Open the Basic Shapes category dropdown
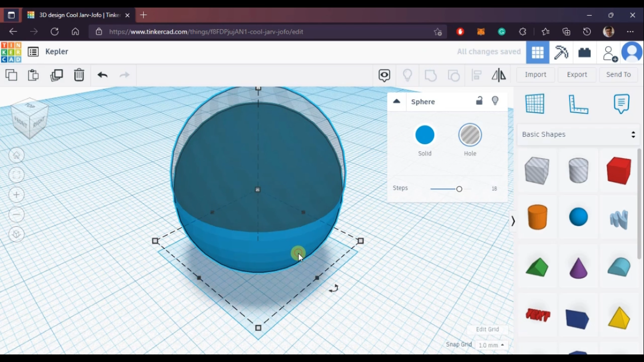The height and width of the screenshot is (362, 644). (x=578, y=135)
